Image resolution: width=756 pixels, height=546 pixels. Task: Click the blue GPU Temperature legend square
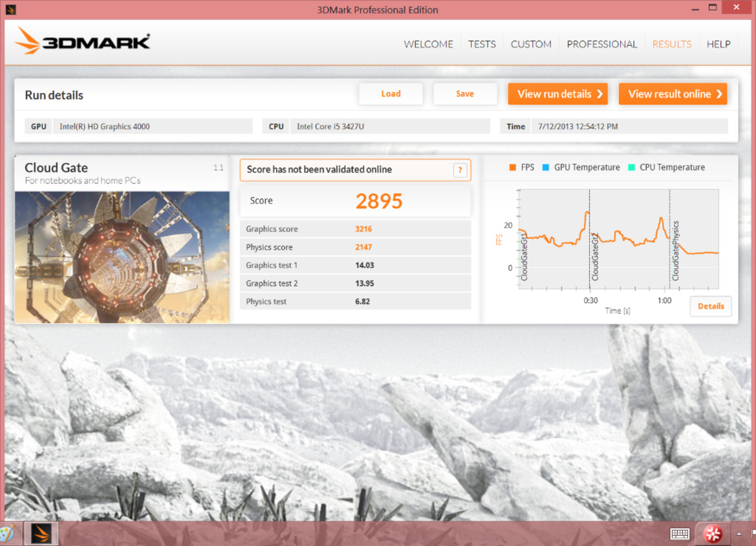[546, 167]
